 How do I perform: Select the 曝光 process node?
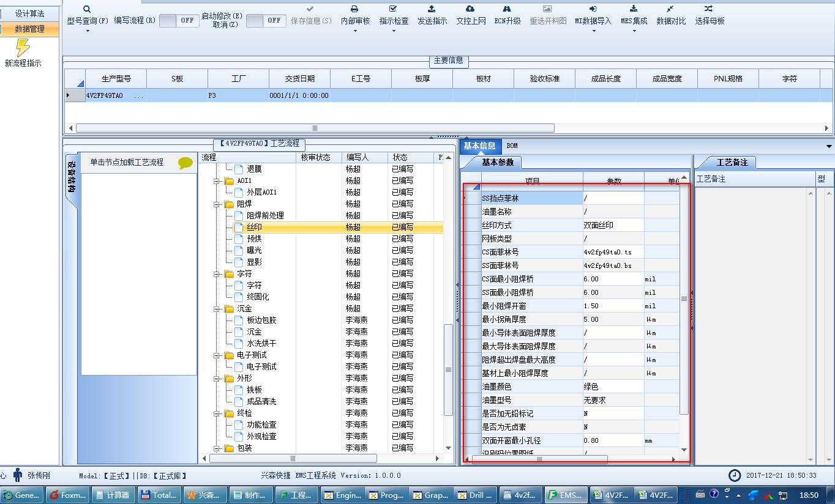254,251
